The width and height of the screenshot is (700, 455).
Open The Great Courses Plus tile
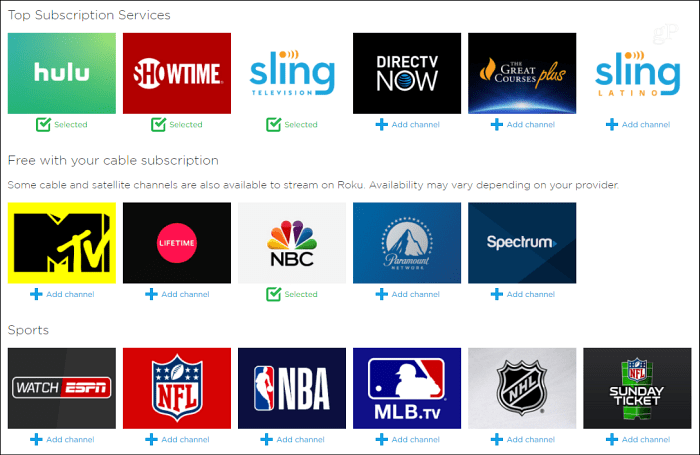click(522, 73)
